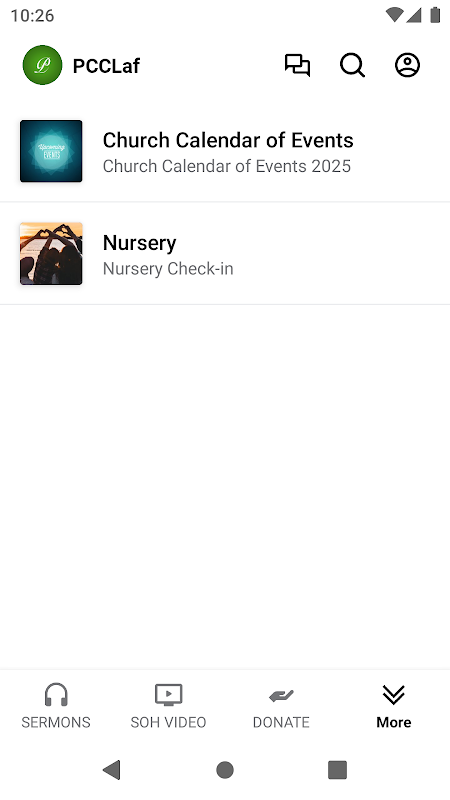Viewport: 450px width, 800px height.
Task: Open the Church Calendar of Events item
Action: 225,151
